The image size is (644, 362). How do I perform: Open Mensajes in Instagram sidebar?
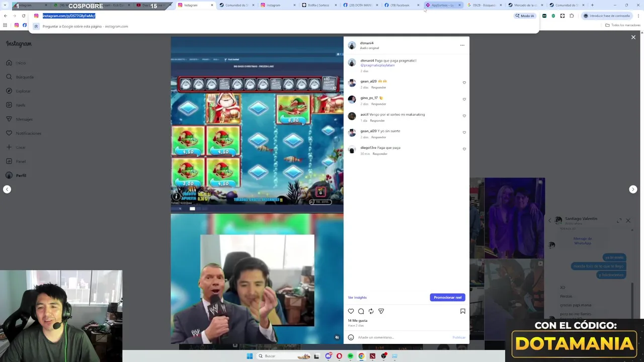coord(20,119)
